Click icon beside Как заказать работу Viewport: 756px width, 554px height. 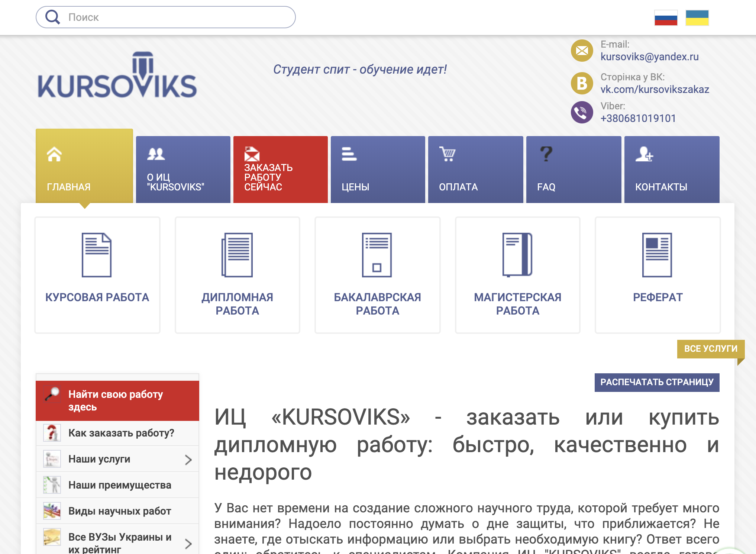click(x=52, y=433)
